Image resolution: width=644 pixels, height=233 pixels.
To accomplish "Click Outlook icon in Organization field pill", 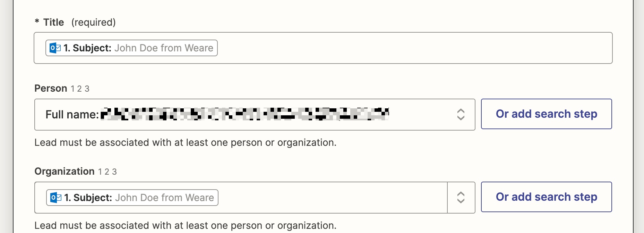I will (56, 198).
